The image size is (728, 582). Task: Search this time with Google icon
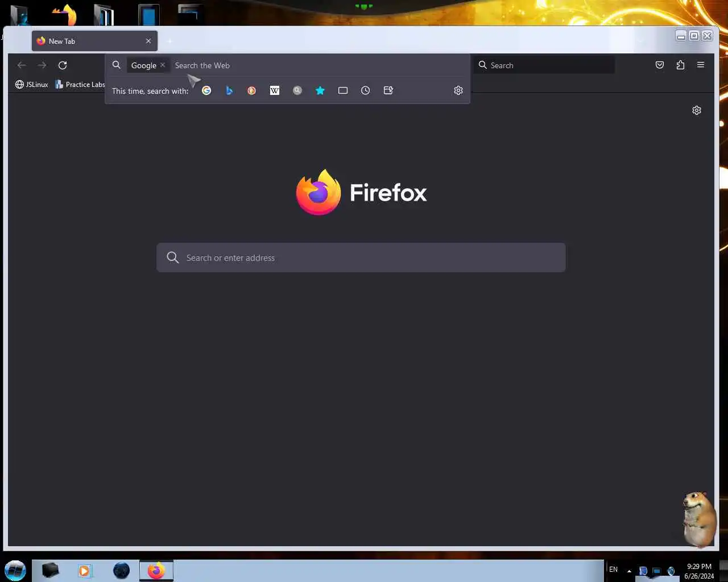[206, 90]
